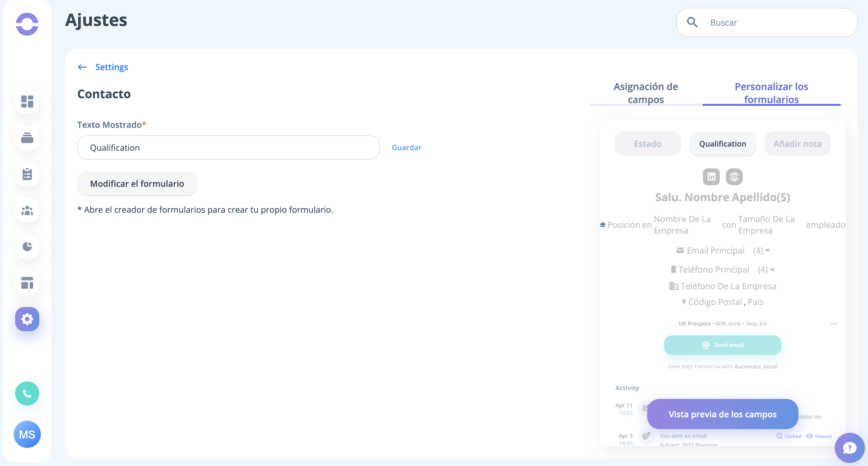Click the help chat bubble icon
Viewport: 868px width, 466px height.
click(x=850, y=448)
